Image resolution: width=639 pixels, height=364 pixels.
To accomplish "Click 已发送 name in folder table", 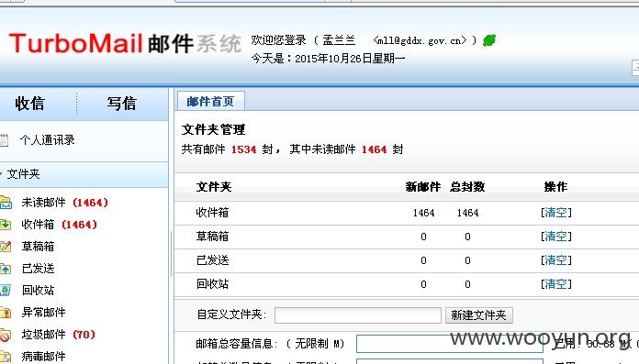I will tap(212, 260).
